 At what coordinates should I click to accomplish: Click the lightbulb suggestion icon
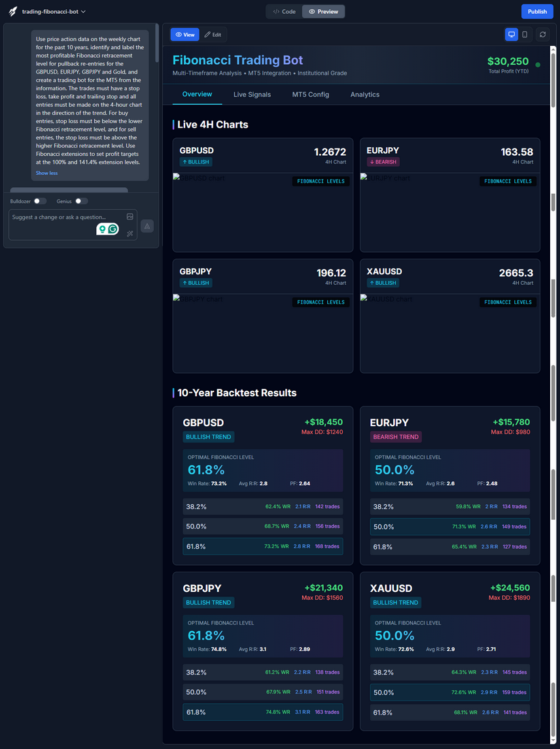(102, 229)
